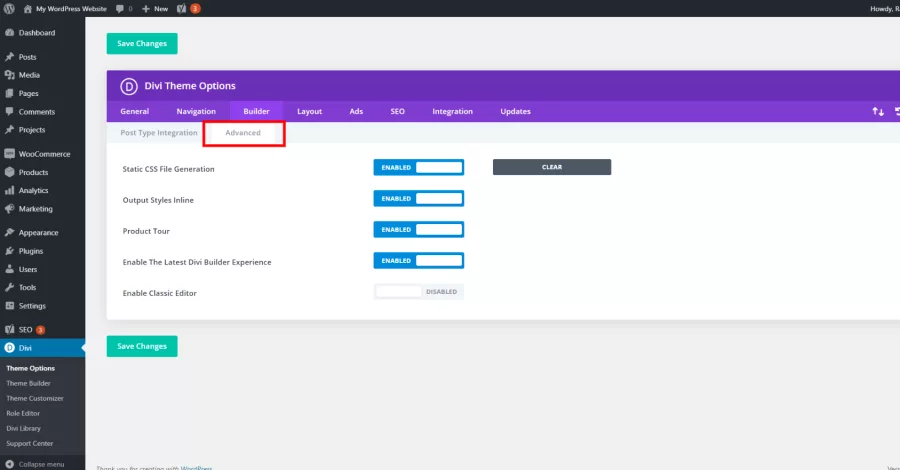Click the SEO notification badge in sidebar
Viewport: 900px width, 470px height.
point(40,330)
